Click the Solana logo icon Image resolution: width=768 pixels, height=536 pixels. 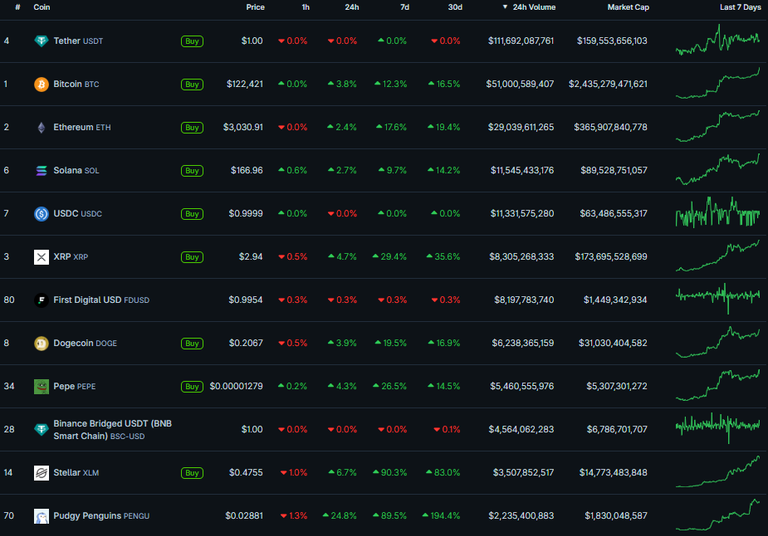[x=41, y=171]
